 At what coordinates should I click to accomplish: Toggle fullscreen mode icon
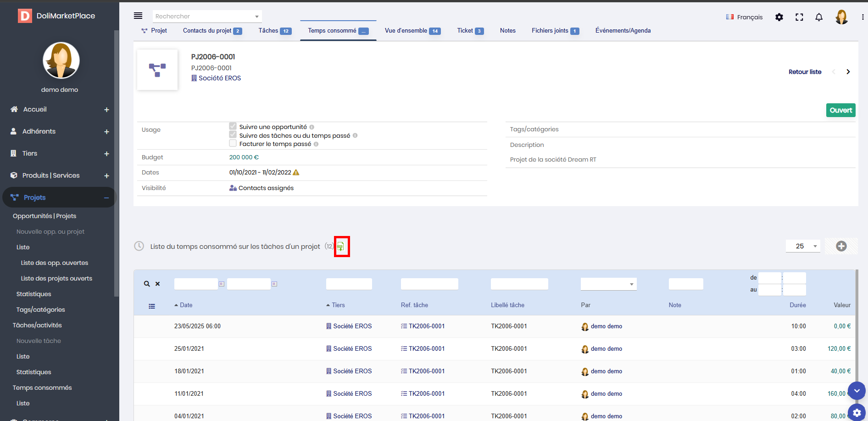tap(799, 17)
